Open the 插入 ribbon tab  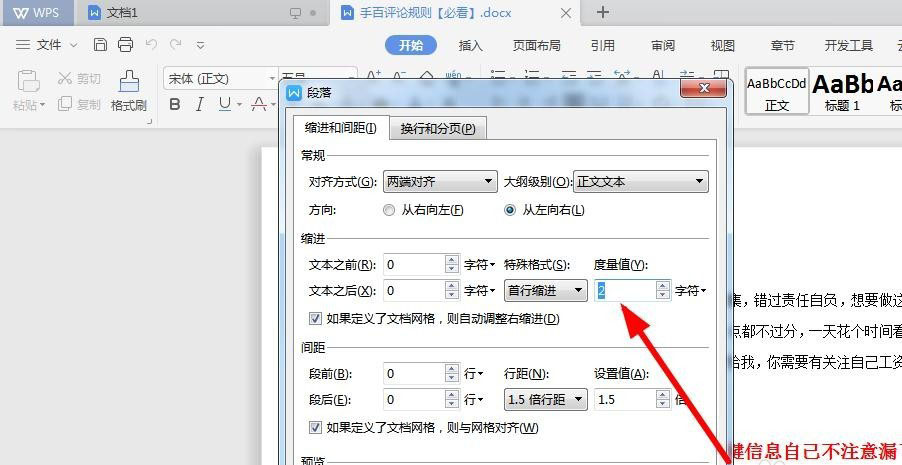[471, 45]
